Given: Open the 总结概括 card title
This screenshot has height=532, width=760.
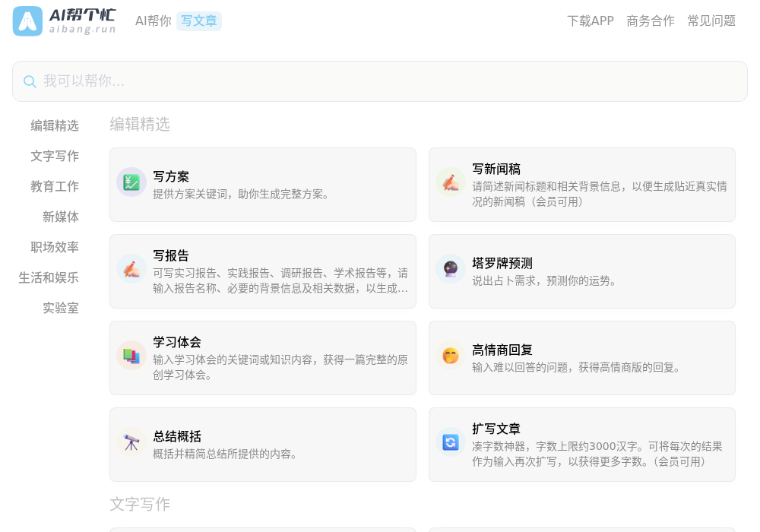Looking at the screenshot, I should [177, 436].
